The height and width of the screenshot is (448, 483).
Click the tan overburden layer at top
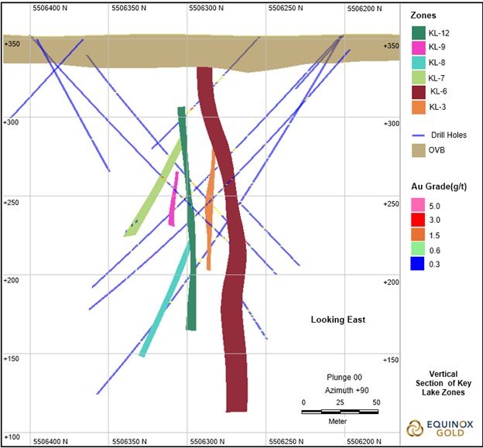(x=155, y=50)
